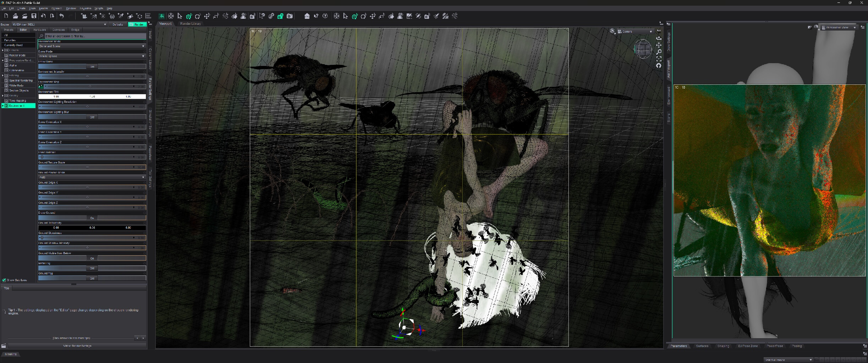
Task: Adjust the Environment Intensity slider
Action: coord(92,77)
